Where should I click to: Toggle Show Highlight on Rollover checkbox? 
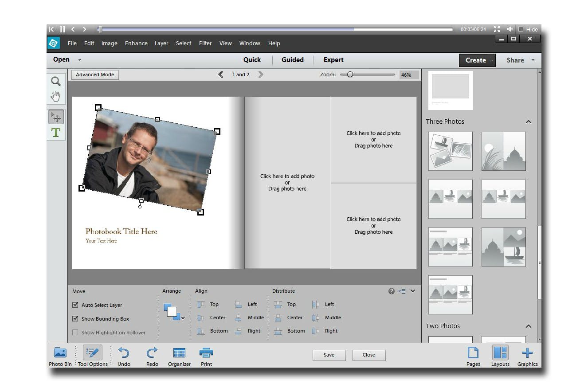tap(75, 333)
